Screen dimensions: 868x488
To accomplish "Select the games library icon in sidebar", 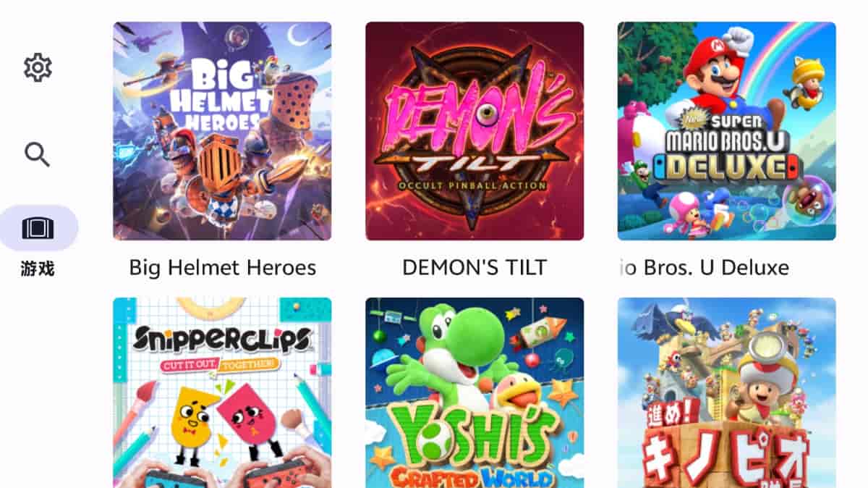I will tap(38, 228).
